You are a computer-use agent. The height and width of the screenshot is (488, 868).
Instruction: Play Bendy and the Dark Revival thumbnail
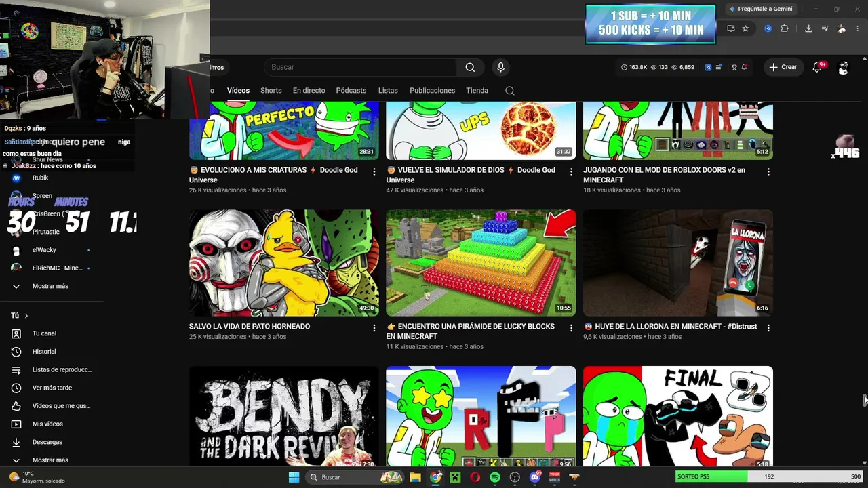pyautogui.click(x=284, y=417)
